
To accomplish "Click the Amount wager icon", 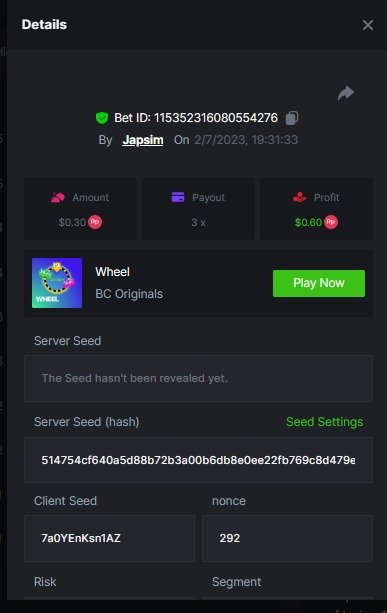I will pos(58,197).
